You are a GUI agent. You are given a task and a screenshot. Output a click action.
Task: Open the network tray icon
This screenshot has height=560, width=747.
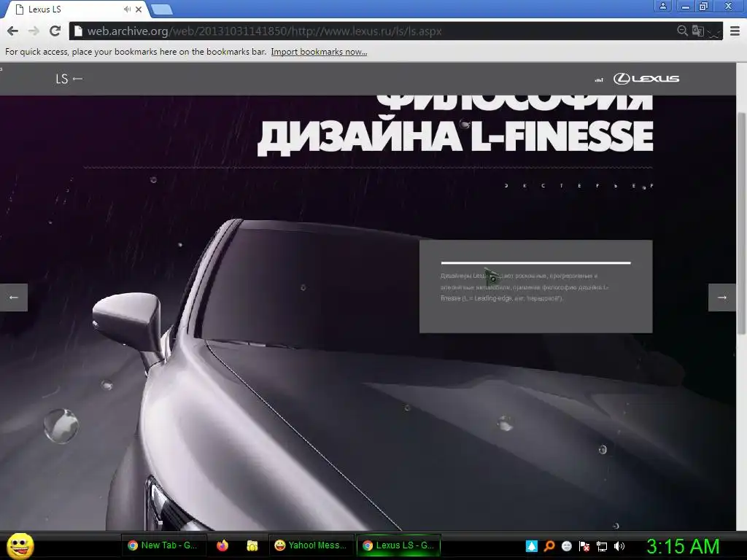coord(602,546)
